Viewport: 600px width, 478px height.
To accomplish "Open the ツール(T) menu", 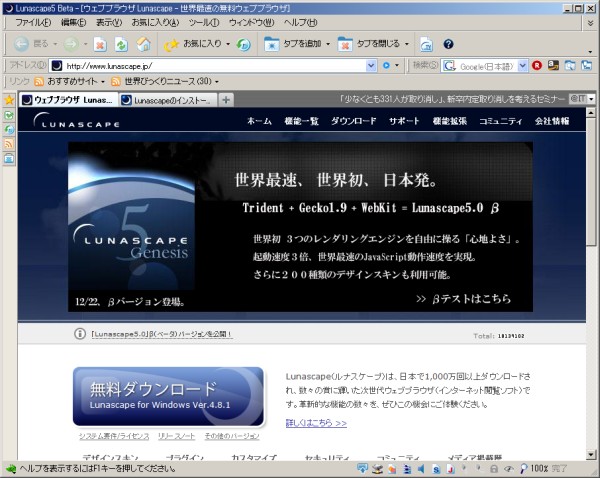I will pyautogui.click(x=204, y=23).
